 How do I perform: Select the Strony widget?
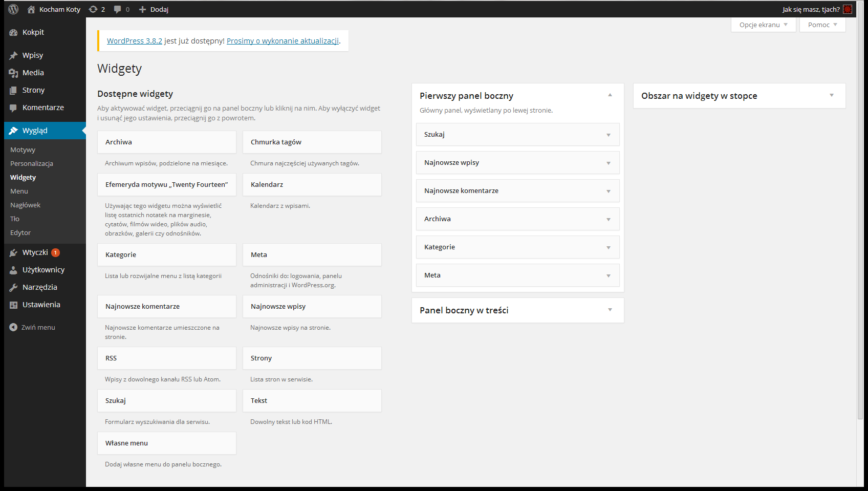[312, 358]
